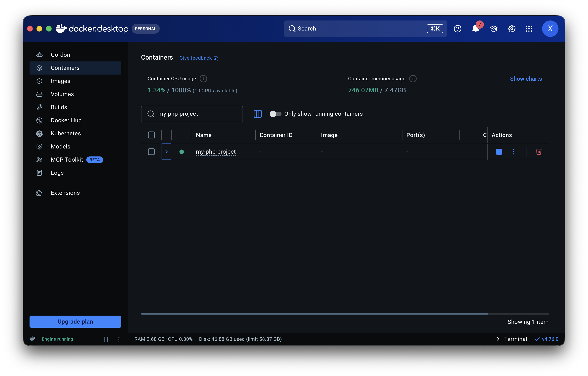Click the MCP Toolkit icon
This screenshot has width=588, height=376.
tap(39, 160)
